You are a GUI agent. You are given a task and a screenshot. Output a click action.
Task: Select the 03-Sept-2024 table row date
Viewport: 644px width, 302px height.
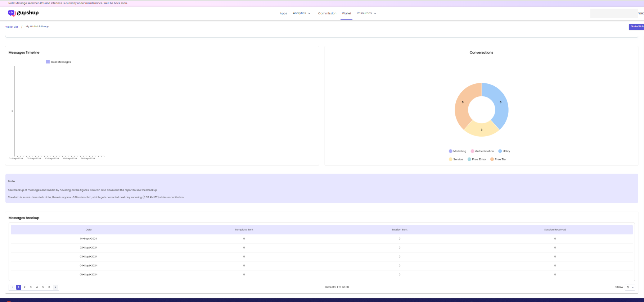pos(89,257)
